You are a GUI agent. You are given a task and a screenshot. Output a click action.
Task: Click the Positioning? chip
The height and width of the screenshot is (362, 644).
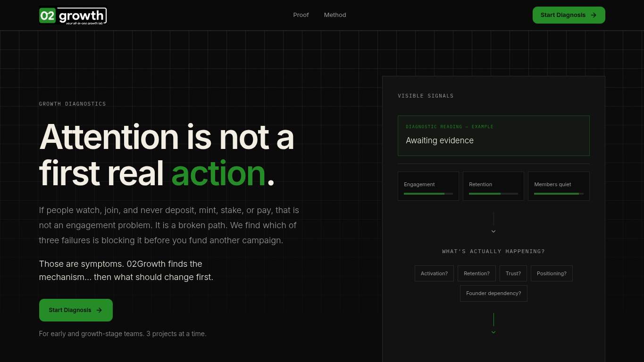(552, 273)
